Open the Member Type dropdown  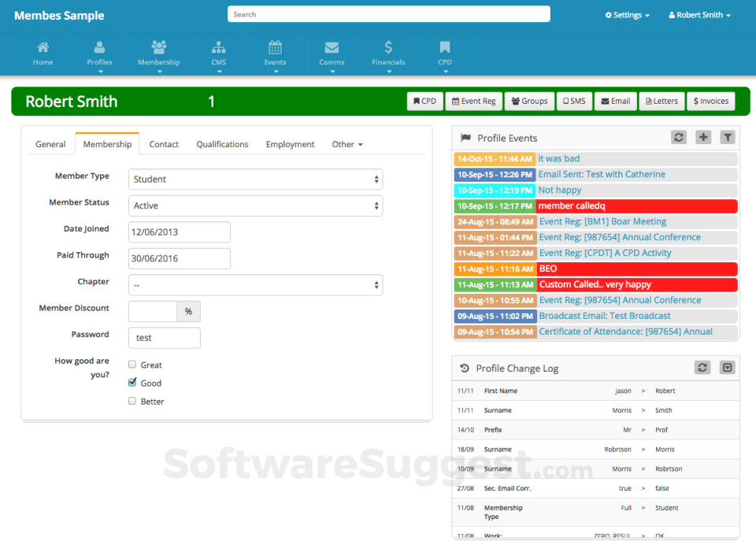point(255,180)
